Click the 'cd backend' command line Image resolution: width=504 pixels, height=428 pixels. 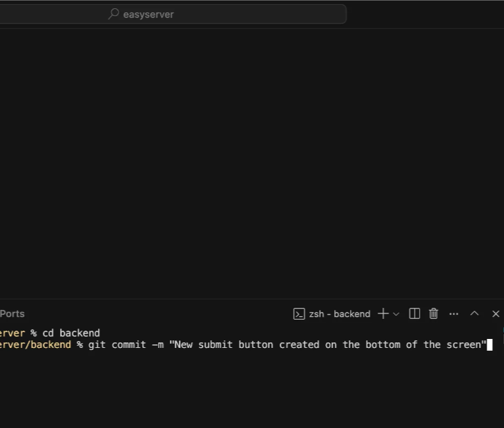(71, 333)
